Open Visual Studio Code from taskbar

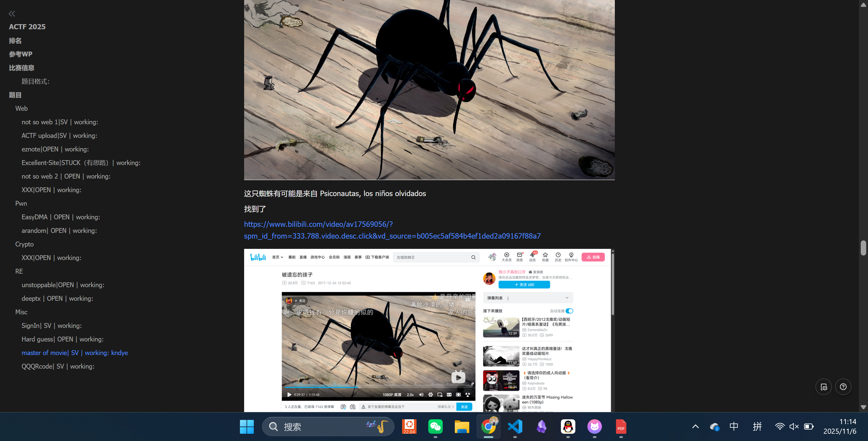click(x=515, y=427)
